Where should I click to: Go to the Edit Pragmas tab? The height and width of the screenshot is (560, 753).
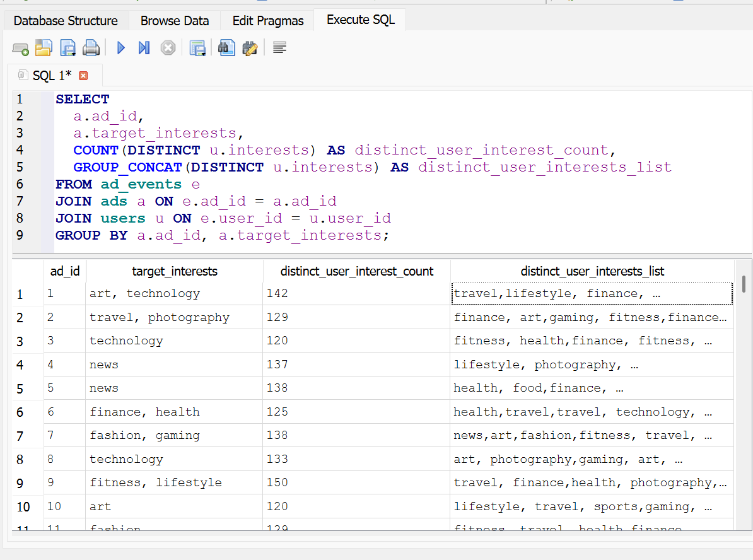tap(268, 21)
